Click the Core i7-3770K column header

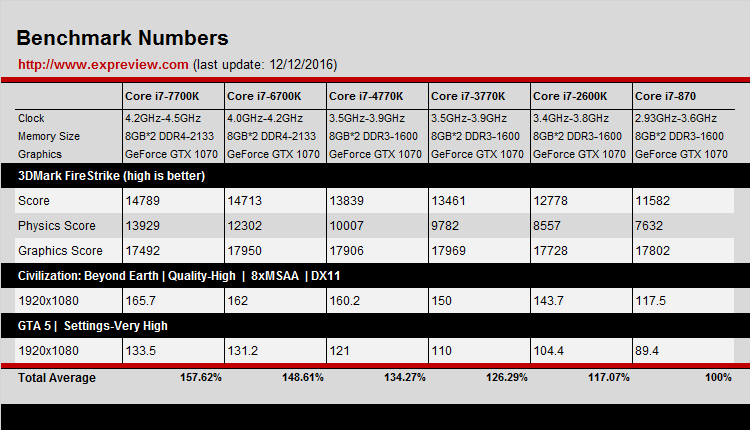tap(469, 96)
